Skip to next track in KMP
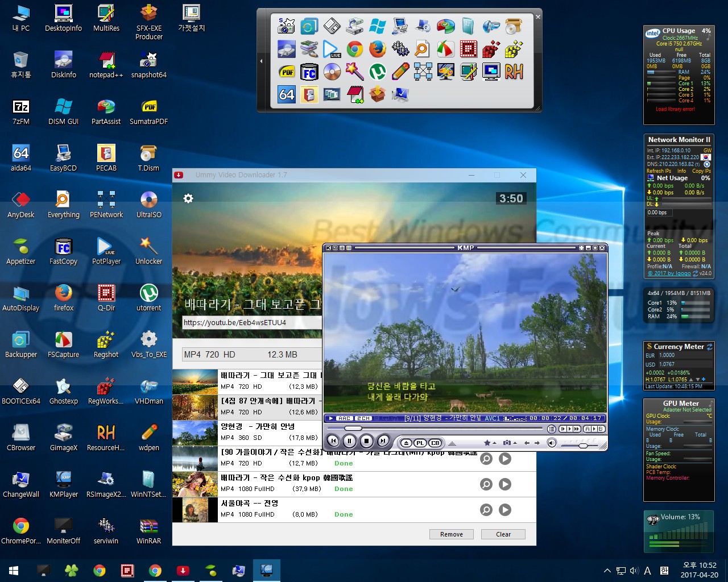 coord(383,440)
